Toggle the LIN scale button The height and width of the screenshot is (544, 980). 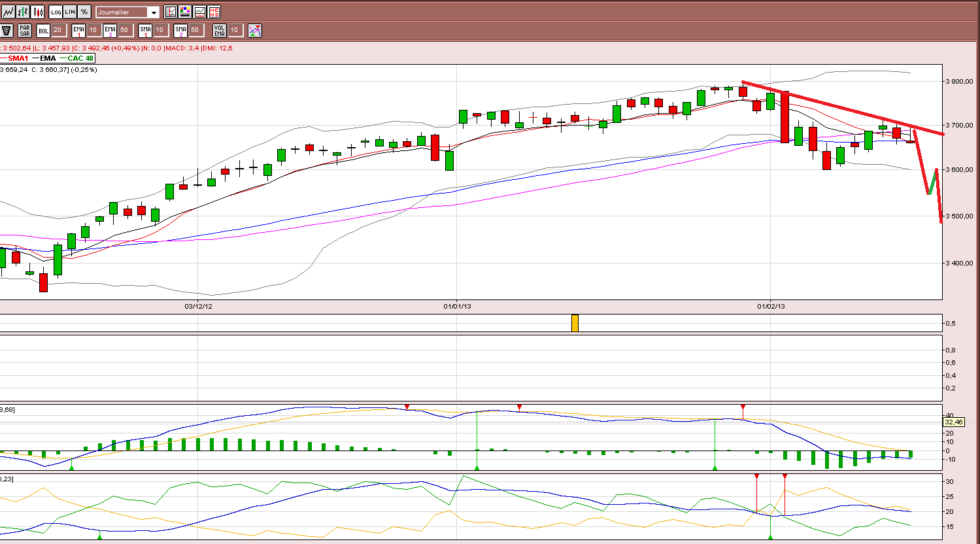[x=70, y=12]
